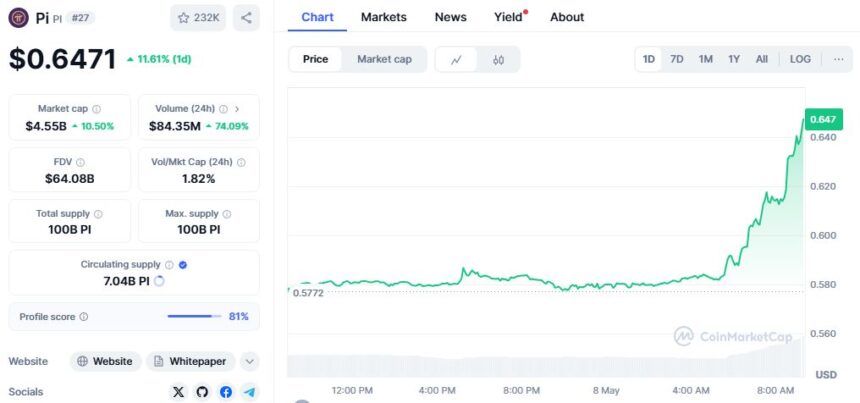Toggle LOG scale on chart
860x403 pixels.
pyautogui.click(x=800, y=59)
